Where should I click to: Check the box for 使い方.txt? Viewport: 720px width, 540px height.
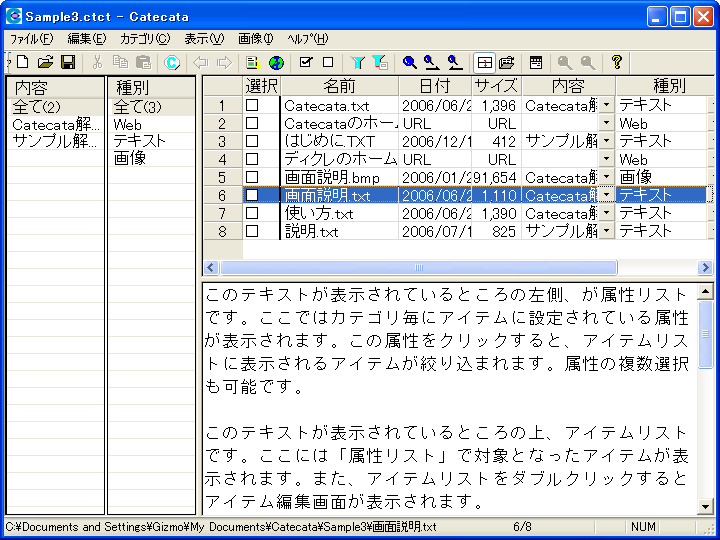[x=252, y=213]
